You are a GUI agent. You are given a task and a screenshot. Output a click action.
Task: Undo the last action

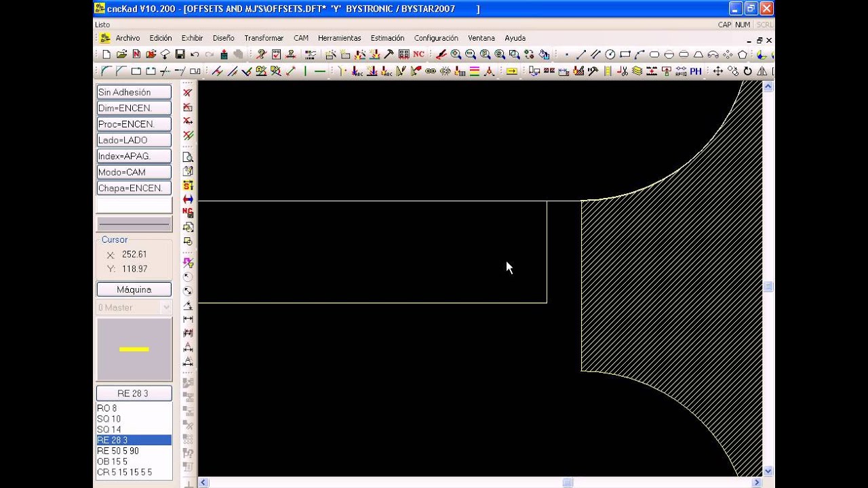195,54
